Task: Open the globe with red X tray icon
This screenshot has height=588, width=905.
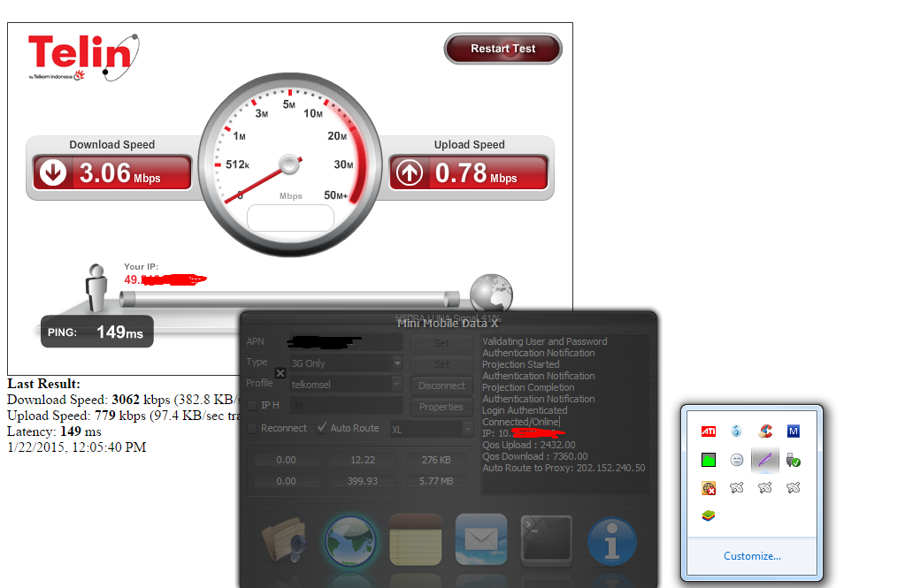Action: [709, 488]
